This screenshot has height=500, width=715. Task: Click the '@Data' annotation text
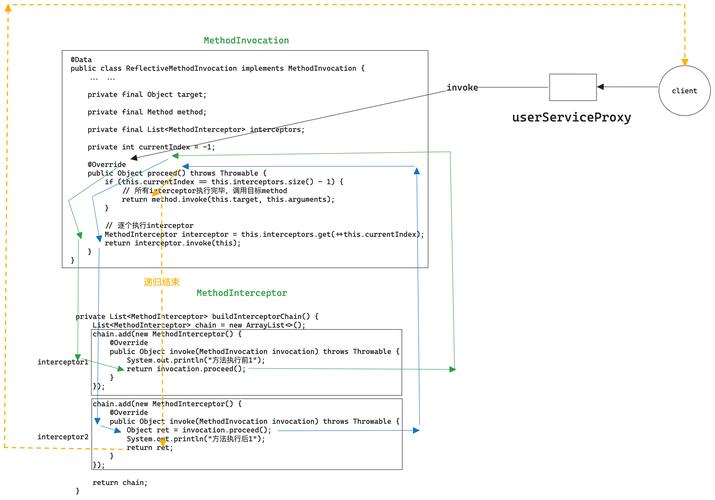(x=81, y=60)
